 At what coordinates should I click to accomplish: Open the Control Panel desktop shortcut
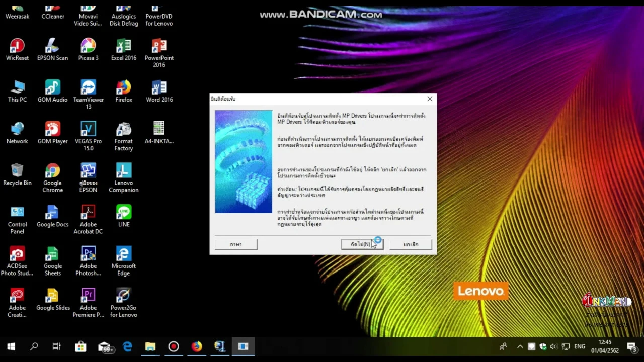pyautogui.click(x=17, y=220)
